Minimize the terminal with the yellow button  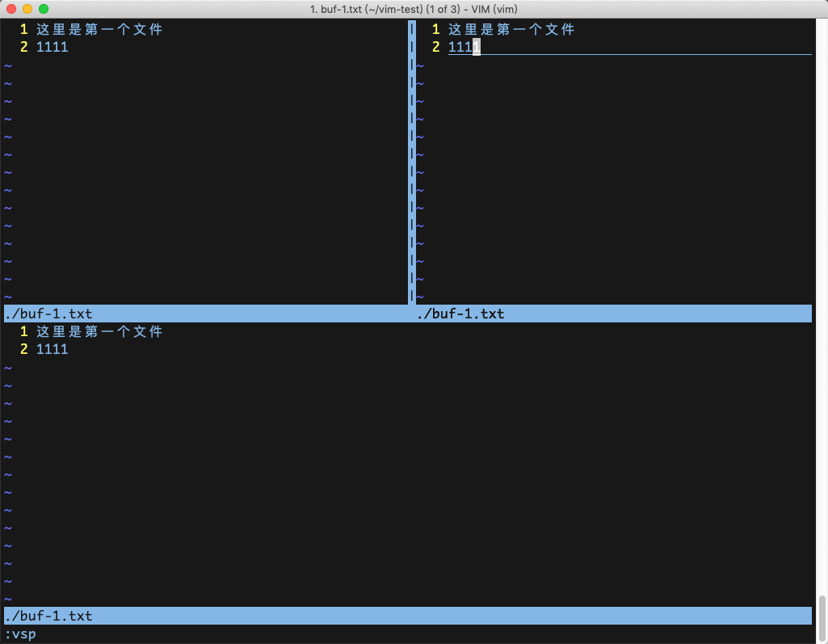[27, 9]
